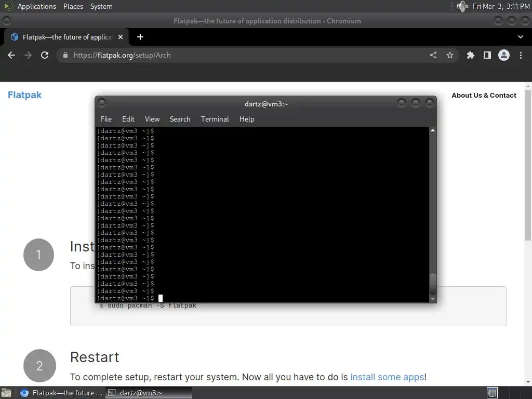The width and height of the screenshot is (532, 399).
Task: Share this page using the share icon
Action: point(433,55)
